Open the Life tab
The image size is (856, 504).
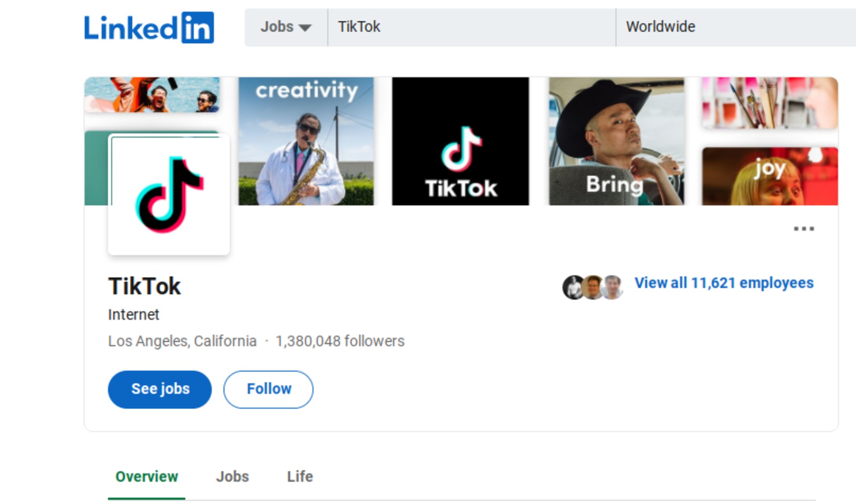[300, 476]
